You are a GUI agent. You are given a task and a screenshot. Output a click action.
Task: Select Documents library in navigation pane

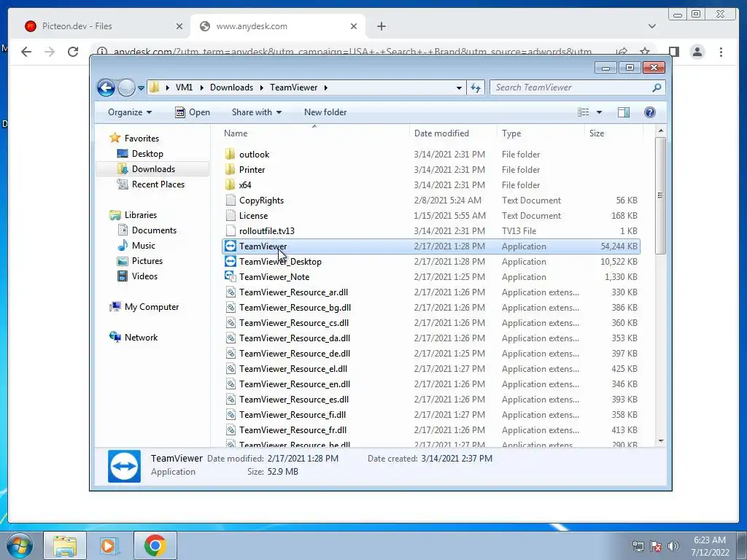[154, 230]
